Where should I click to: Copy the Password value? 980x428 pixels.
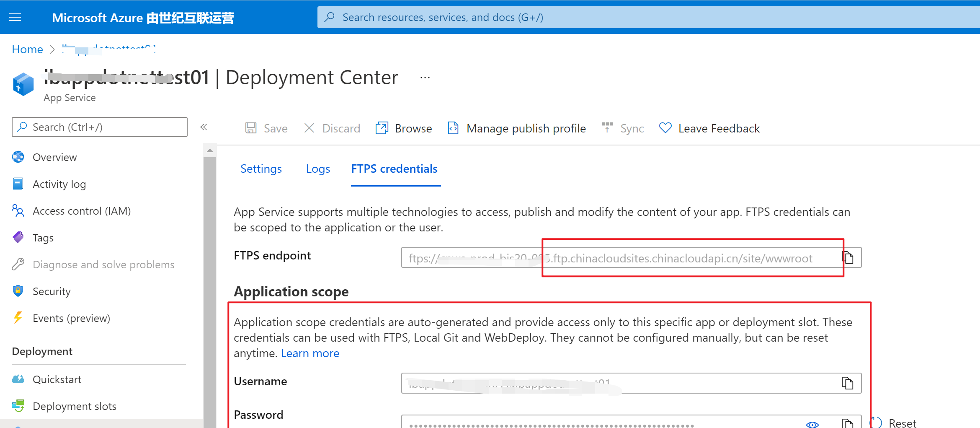[847, 423]
